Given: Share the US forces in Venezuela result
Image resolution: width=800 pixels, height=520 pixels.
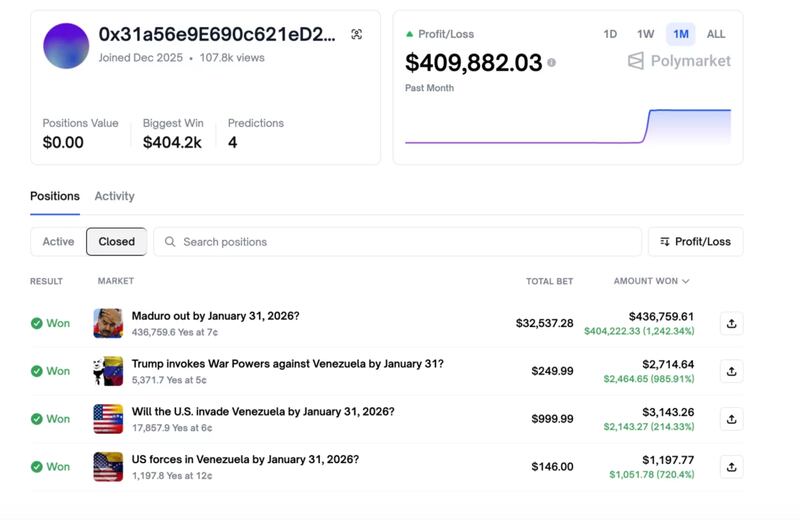Looking at the screenshot, I should coord(731,466).
